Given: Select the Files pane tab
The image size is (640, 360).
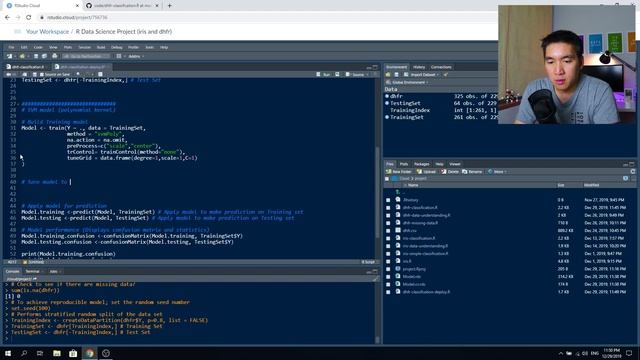Looking at the screenshot, I should point(390,164).
